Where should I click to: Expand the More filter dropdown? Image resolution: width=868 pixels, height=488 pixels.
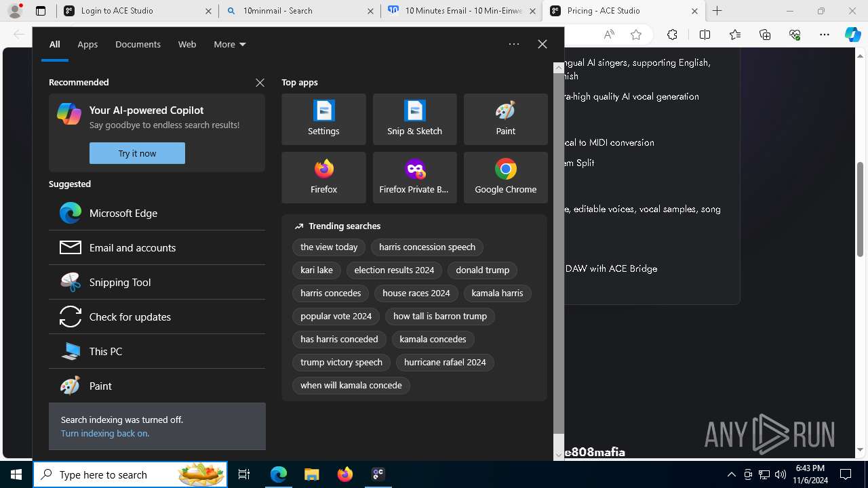pos(230,44)
